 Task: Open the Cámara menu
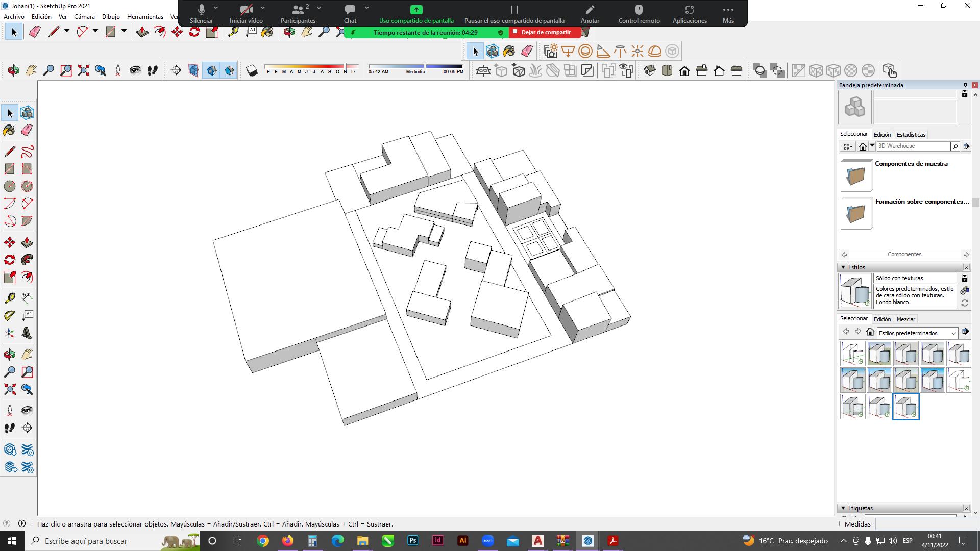pos(84,17)
